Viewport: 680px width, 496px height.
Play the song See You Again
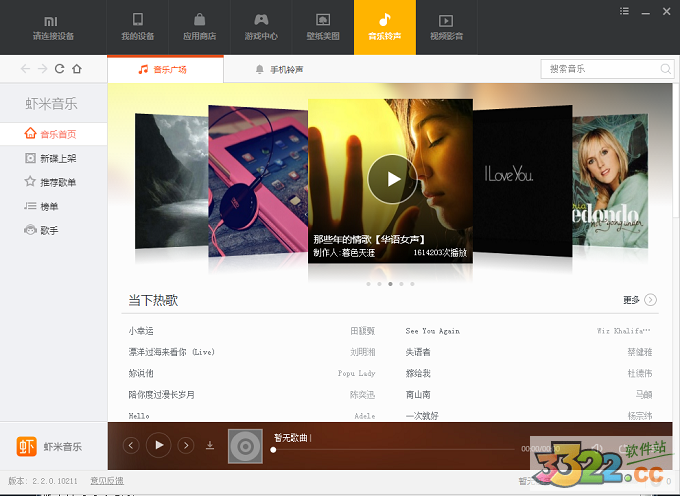(x=432, y=331)
